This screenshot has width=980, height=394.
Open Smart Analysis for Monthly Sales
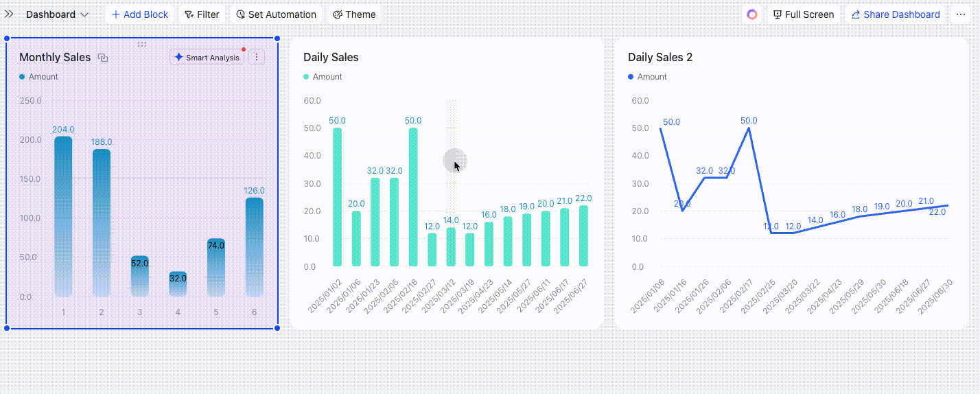(207, 58)
